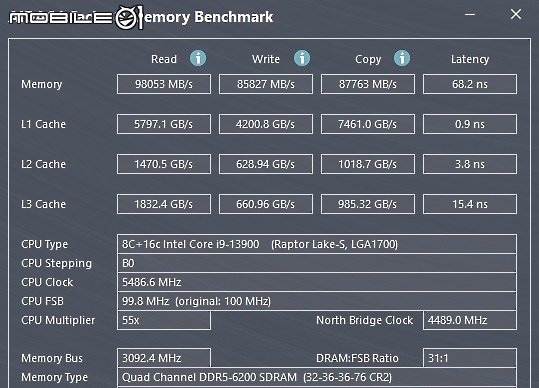Click the Memory Latency 68.2 ns field
The height and width of the screenshot is (388, 539).
pyautogui.click(x=470, y=84)
